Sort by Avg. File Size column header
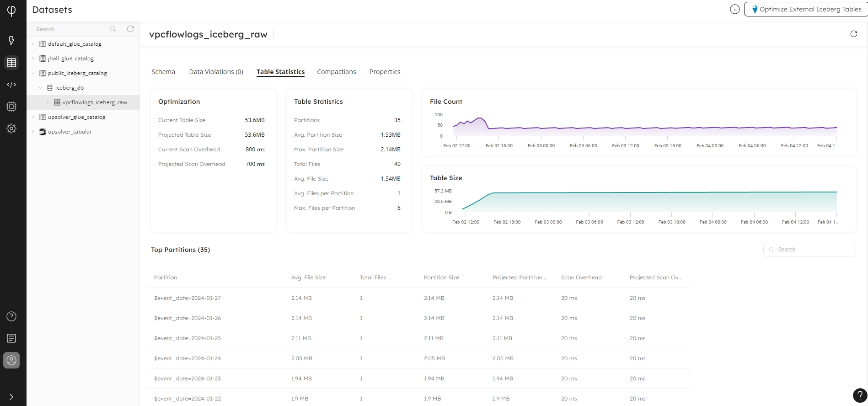This screenshot has width=868, height=406. point(308,278)
